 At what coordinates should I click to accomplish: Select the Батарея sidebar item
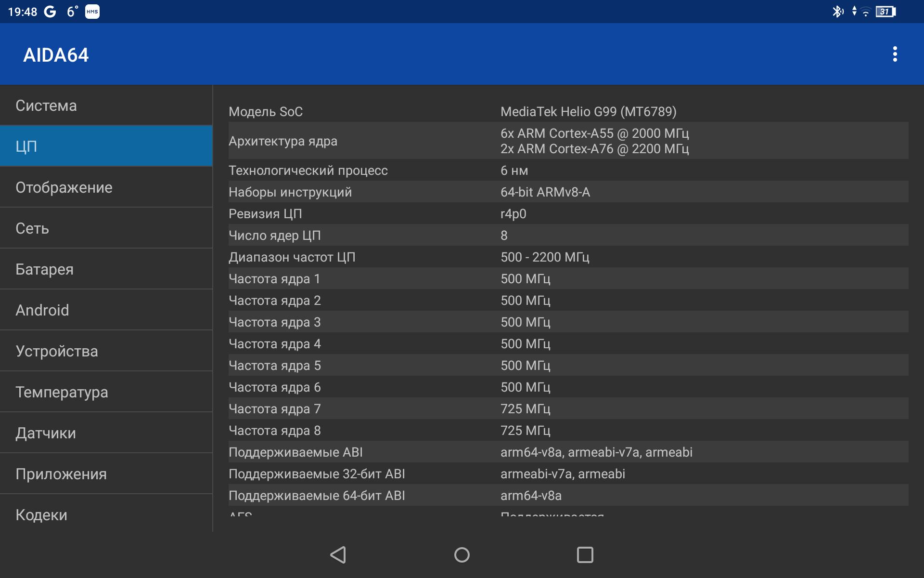(106, 269)
